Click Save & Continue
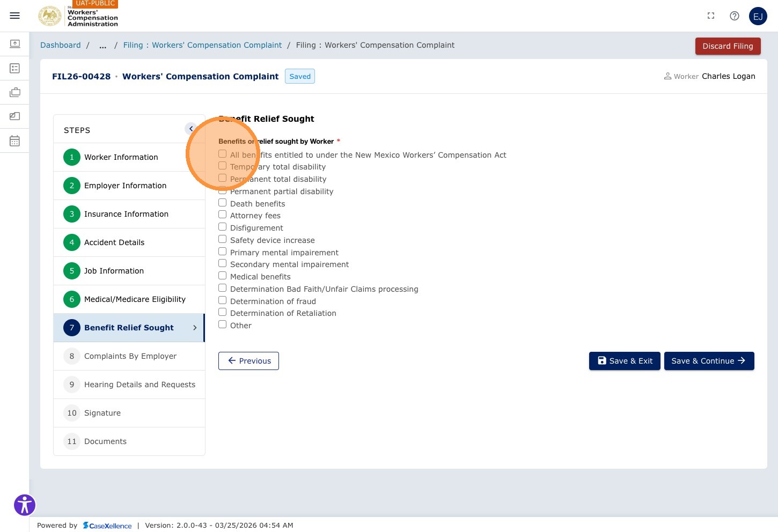778x532 pixels. pyautogui.click(x=709, y=361)
